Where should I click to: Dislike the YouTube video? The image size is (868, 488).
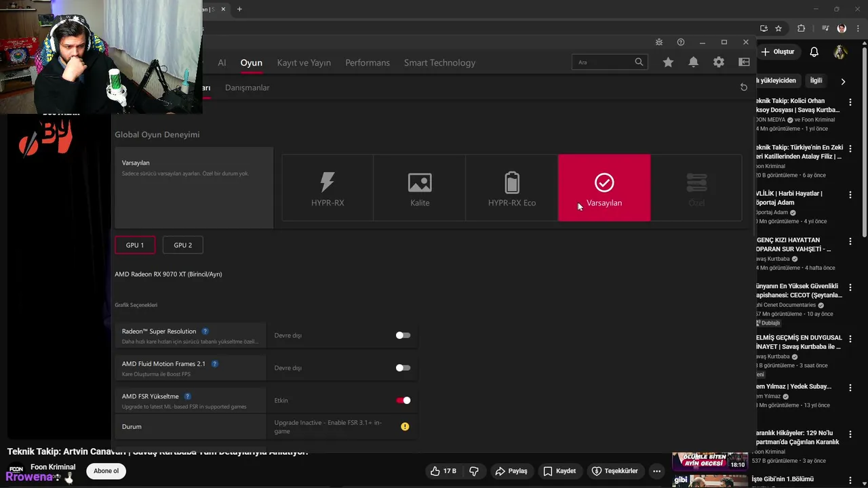474,471
